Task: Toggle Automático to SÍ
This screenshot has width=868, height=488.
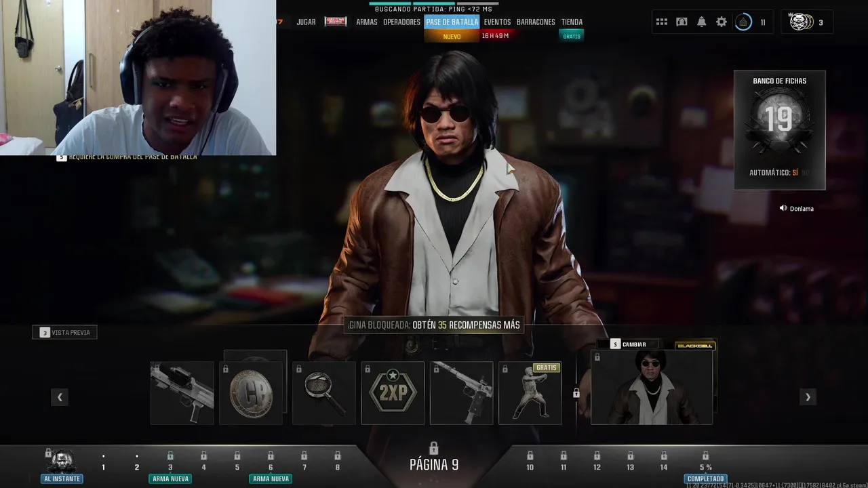Action: 795,173
